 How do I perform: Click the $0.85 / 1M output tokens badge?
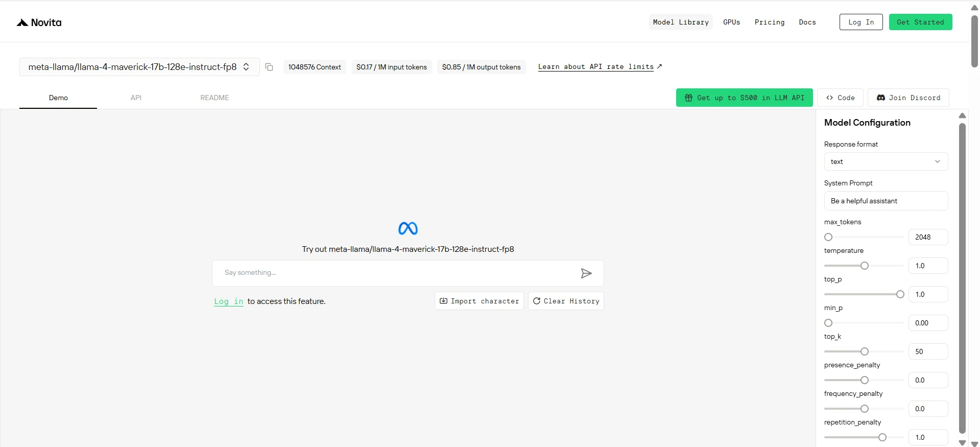click(482, 67)
